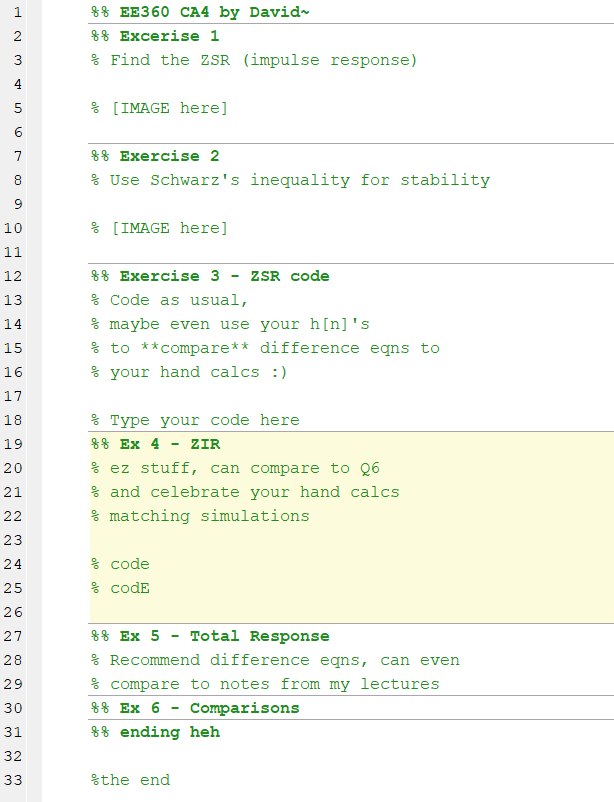This screenshot has width=614, height=802.
Task: Click the first '% [IMAGE here]' placeholder line
Action: [159, 108]
